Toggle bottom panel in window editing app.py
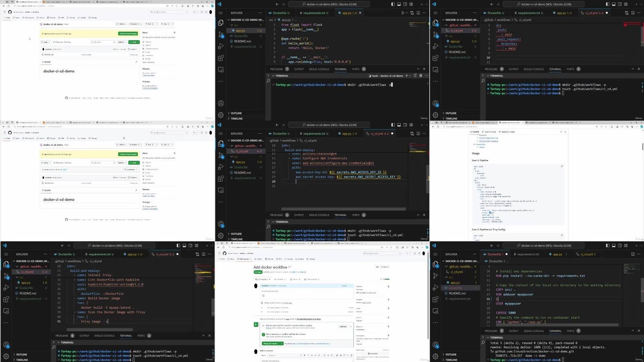644x362 pixels. click(399, 4)
